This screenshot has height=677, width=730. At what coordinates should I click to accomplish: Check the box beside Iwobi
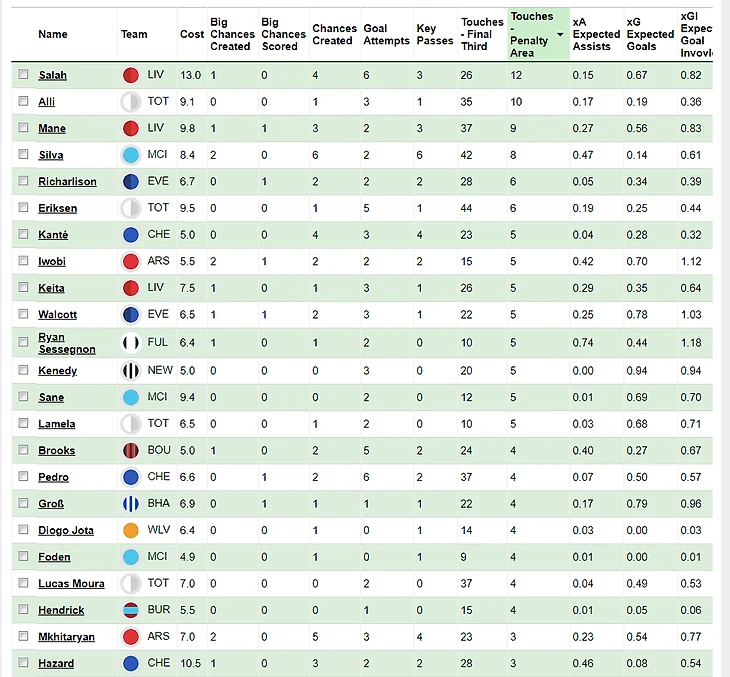[x=24, y=261]
